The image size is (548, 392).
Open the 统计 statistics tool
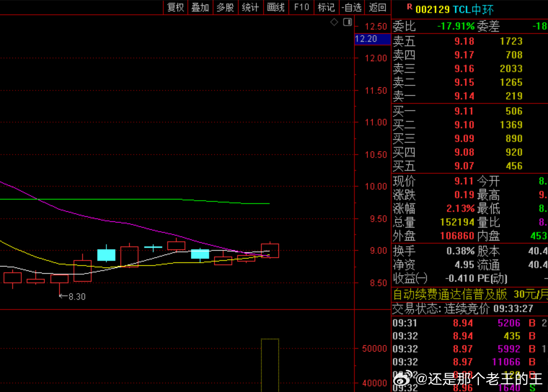[250, 7]
